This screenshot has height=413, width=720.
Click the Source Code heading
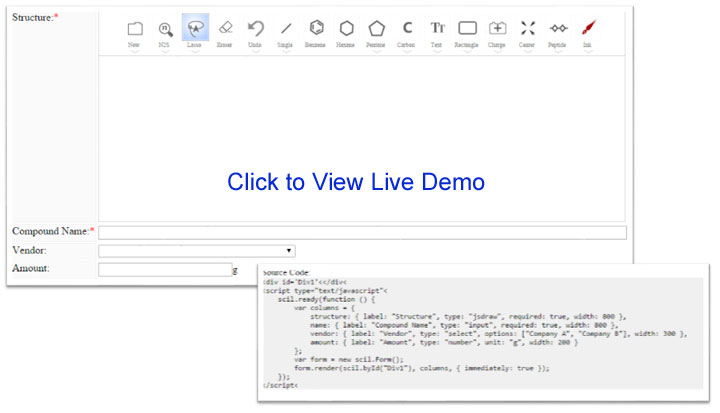coord(286,272)
